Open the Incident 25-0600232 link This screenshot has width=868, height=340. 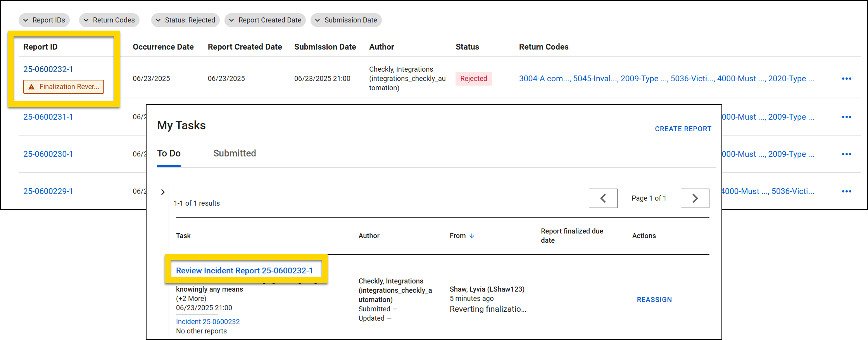[x=208, y=322]
